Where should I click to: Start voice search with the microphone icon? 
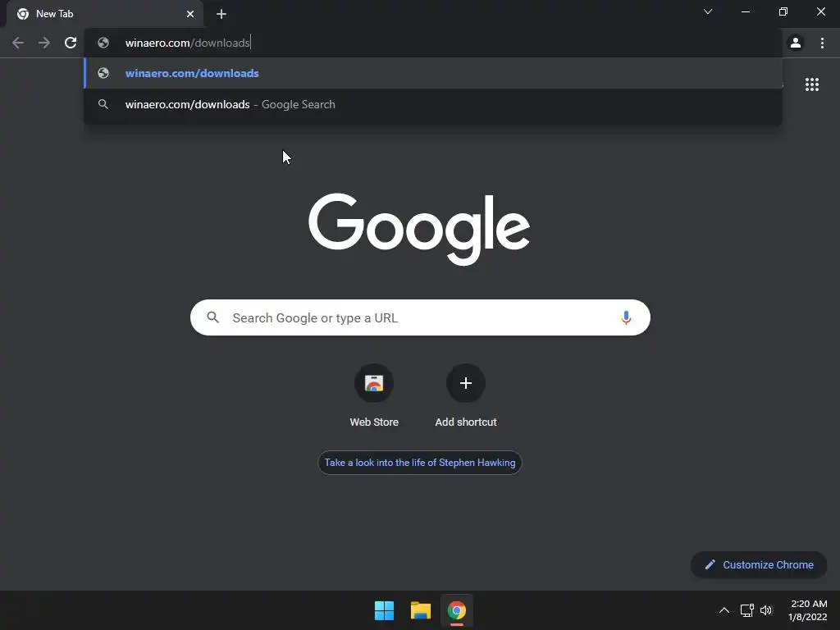[x=626, y=317]
